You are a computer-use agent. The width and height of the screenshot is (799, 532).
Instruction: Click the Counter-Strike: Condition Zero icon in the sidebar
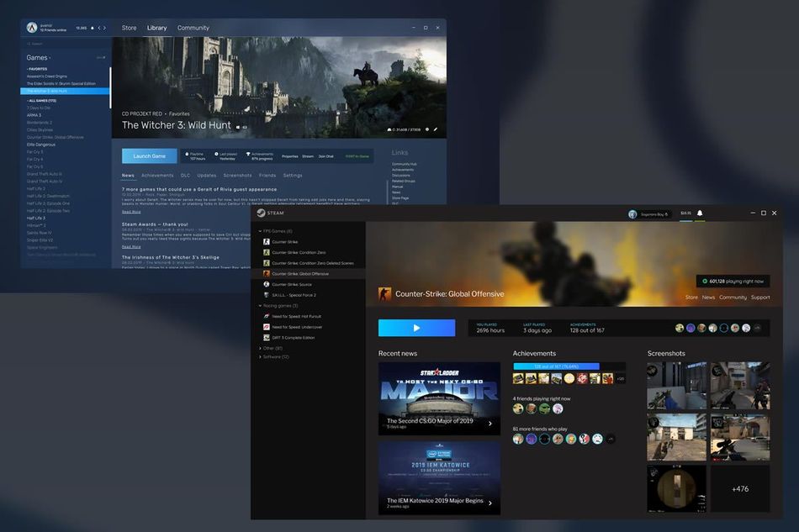click(x=266, y=252)
